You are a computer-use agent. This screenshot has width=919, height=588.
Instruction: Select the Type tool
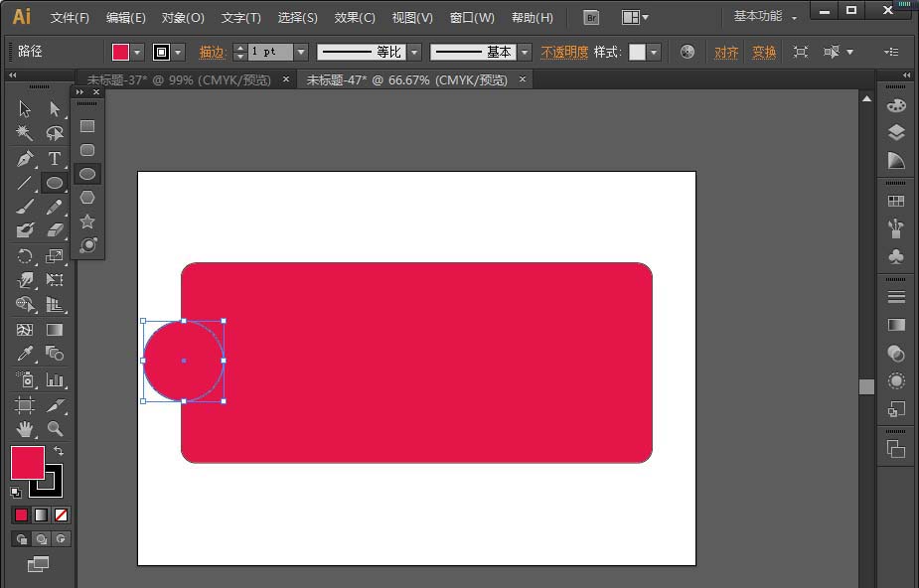click(x=55, y=159)
